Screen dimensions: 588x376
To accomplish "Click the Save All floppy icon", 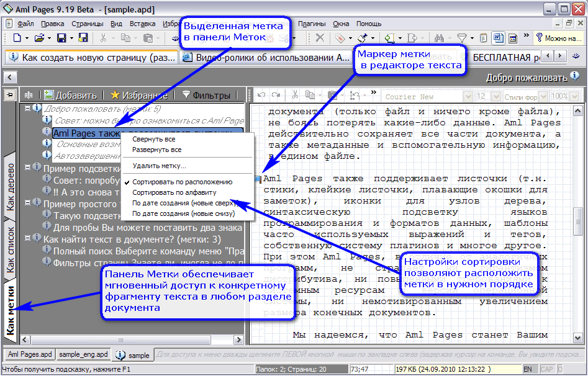I will (x=83, y=38).
